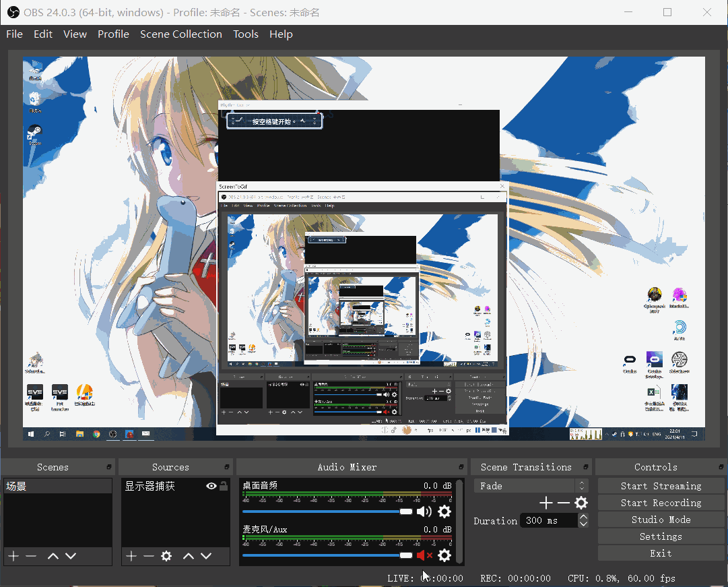Add a scene transition plus icon
Image resolution: width=728 pixels, height=587 pixels.
pyautogui.click(x=546, y=503)
